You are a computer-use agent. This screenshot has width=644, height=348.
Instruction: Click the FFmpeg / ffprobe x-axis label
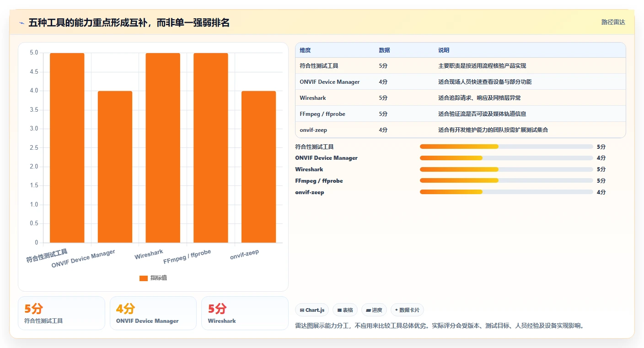pos(187,257)
